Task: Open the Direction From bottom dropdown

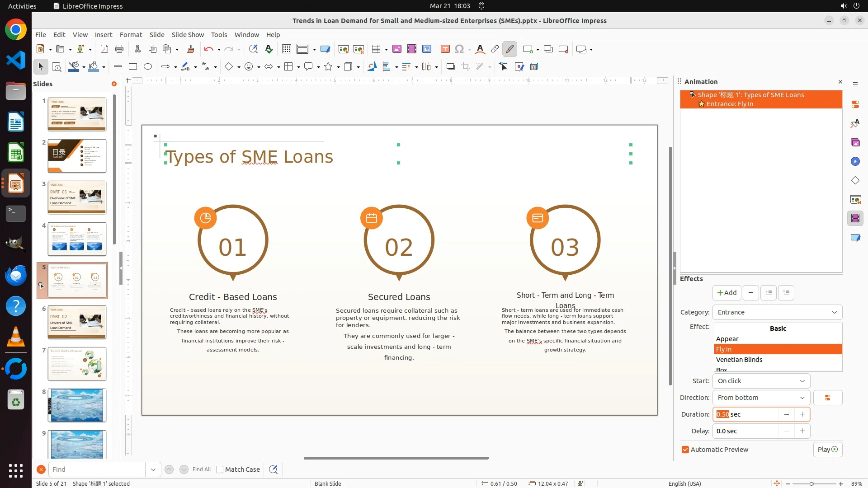Action: pos(761,398)
